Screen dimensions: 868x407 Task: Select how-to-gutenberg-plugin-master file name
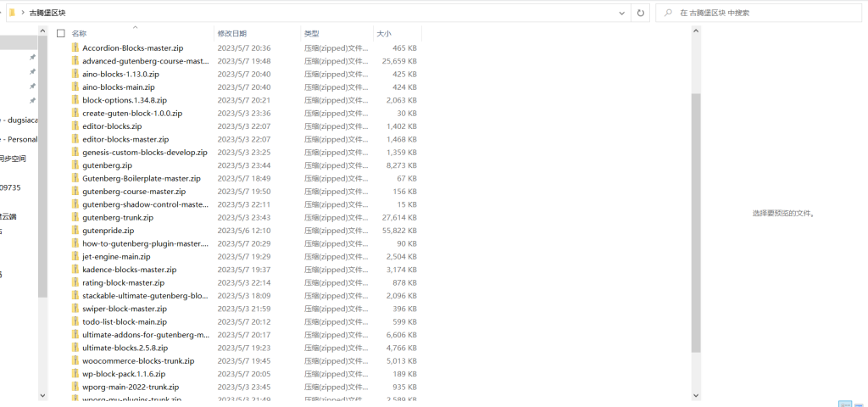pos(146,243)
